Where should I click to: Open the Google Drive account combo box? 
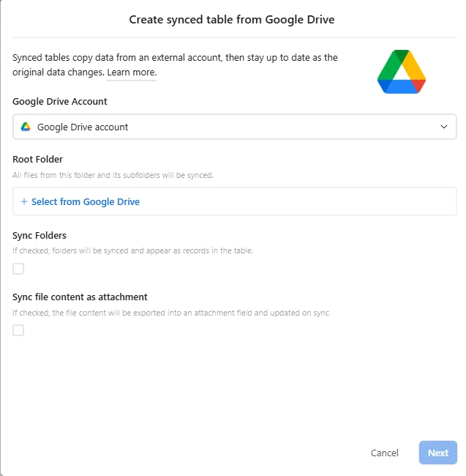[x=234, y=127]
